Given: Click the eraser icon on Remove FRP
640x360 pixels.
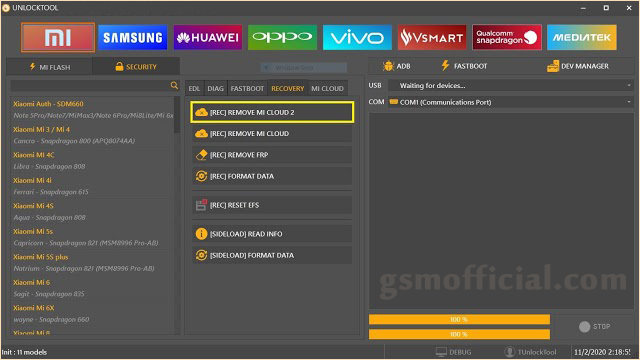Looking at the screenshot, I should [x=201, y=155].
